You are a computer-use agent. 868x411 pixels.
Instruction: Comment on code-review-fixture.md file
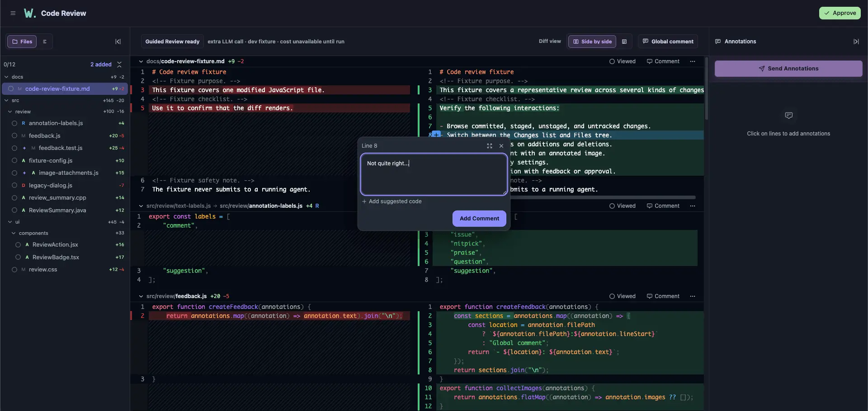663,61
